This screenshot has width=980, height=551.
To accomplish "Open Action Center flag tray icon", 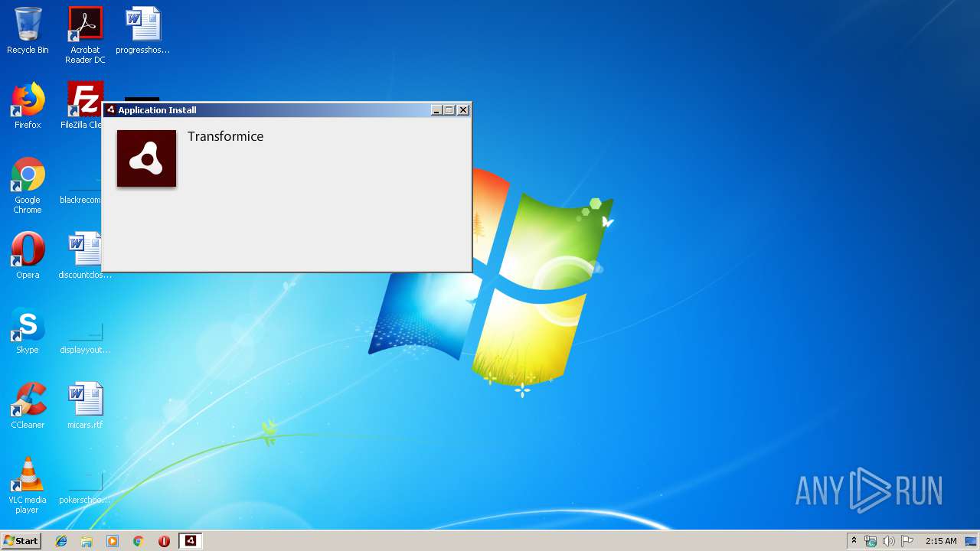I will [x=907, y=541].
